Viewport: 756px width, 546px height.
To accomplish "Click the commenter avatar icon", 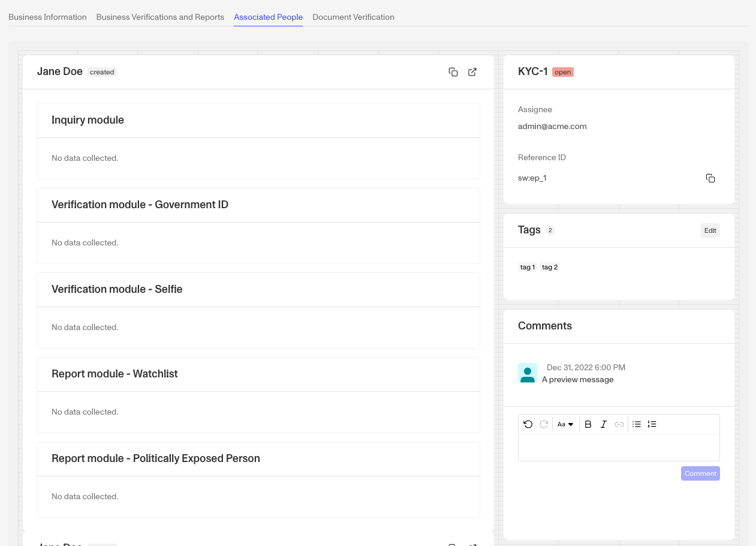I will (528, 373).
